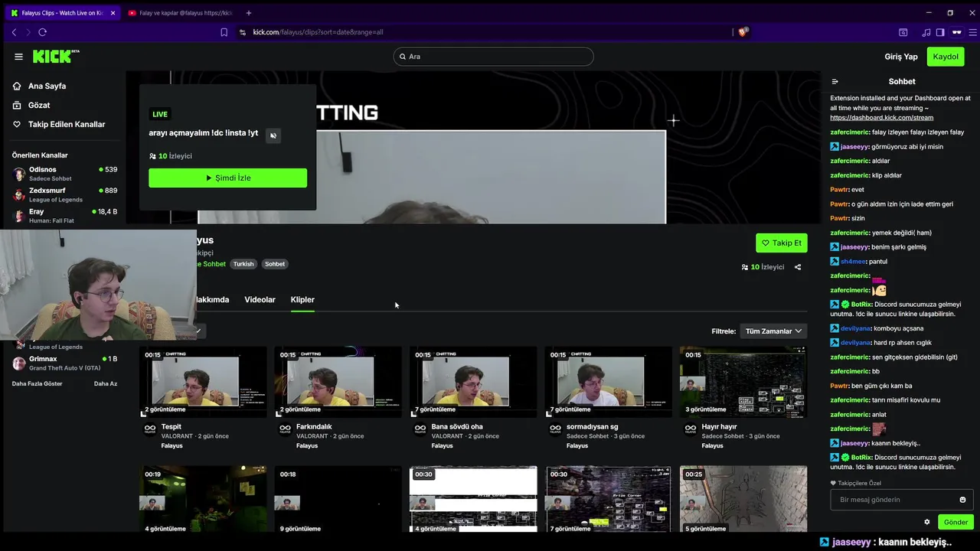
Task: Switch to the Videolar tab
Action: 260,299
